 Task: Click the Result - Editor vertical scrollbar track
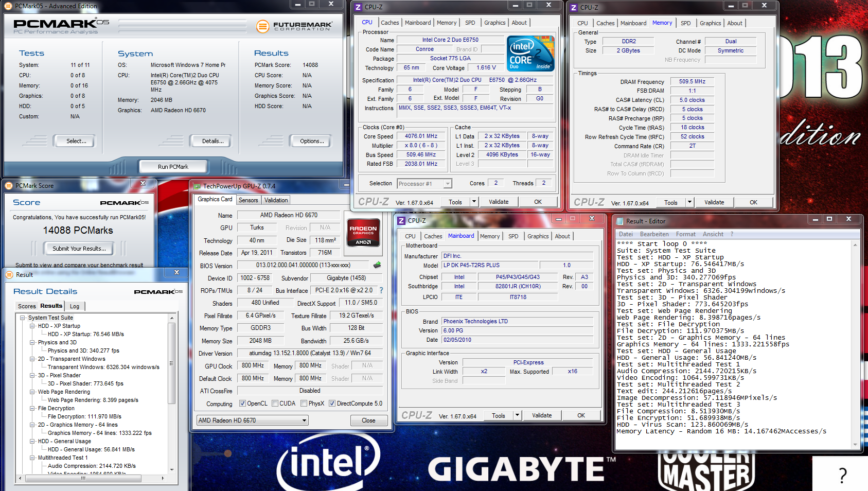click(x=855, y=345)
